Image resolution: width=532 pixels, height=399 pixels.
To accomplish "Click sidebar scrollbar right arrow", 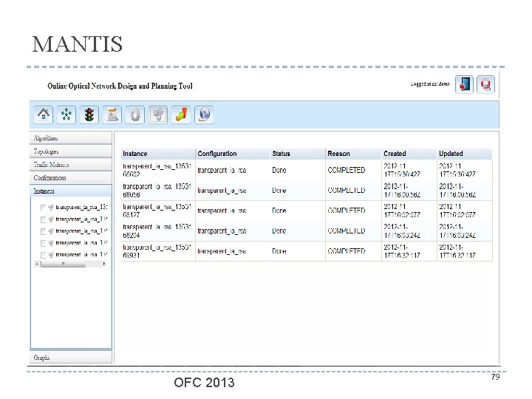I will pos(104,264).
